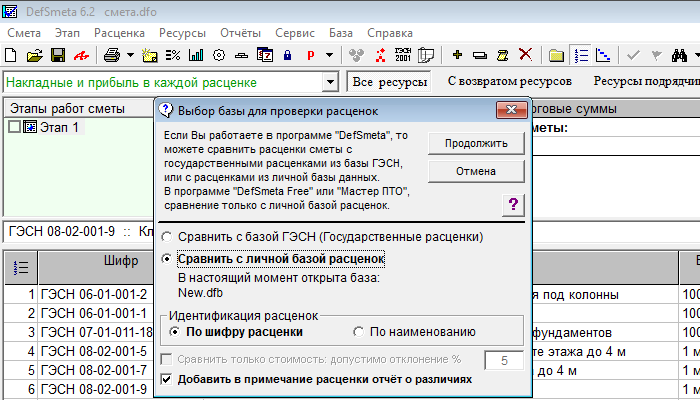Click the red X delete icon
Image resolution: width=700 pixels, height=400 pixels.
(x=525, y=54)
